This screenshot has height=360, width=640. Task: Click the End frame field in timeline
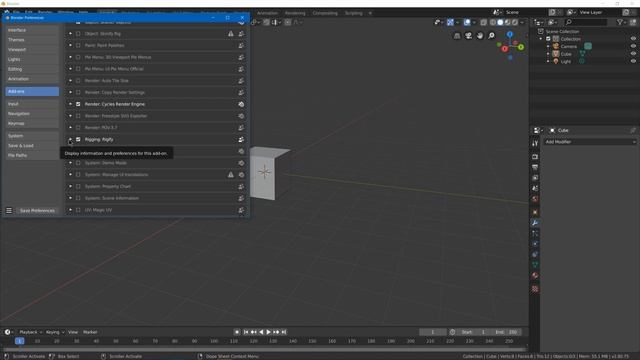point(506,332)
